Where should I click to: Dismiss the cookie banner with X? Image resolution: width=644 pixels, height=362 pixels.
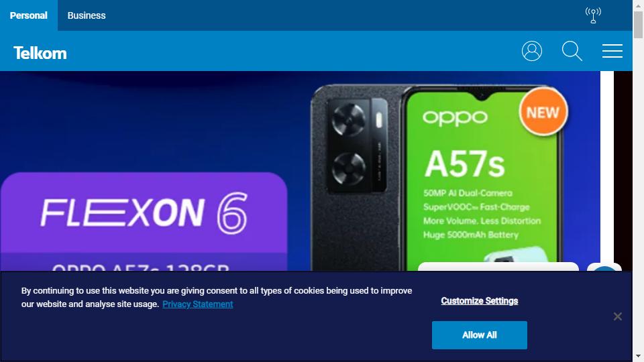click(617, 316)
